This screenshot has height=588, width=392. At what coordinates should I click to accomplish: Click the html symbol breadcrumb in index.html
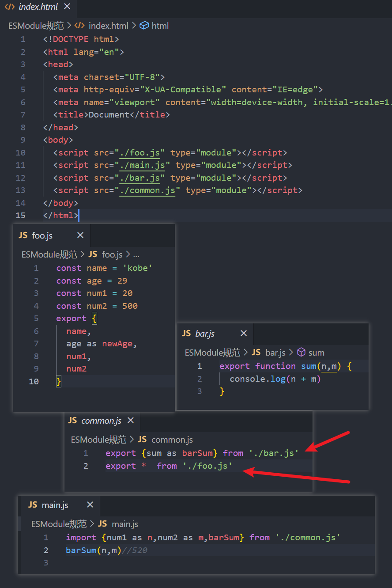point(160,26)
